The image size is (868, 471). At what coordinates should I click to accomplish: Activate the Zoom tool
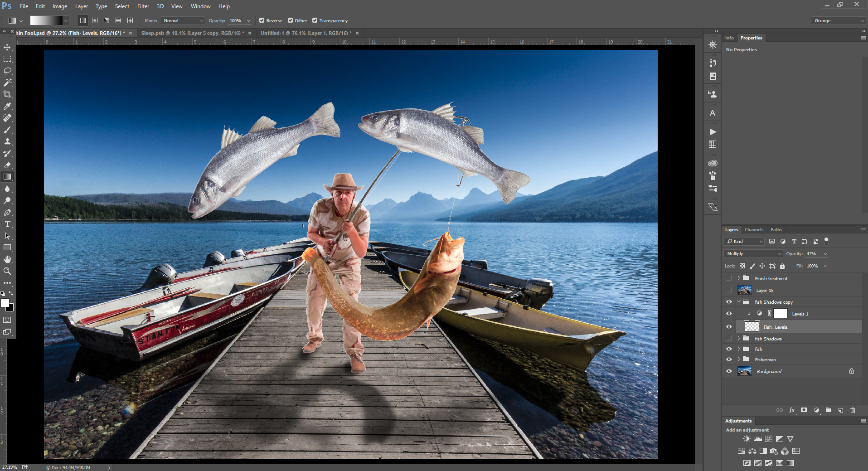coord(7,271)
